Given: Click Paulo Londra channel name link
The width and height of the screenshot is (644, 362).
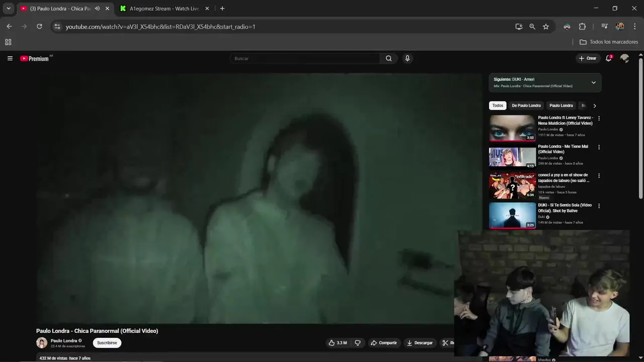Looking at the screenshot, I should click(x=63, y=340).
